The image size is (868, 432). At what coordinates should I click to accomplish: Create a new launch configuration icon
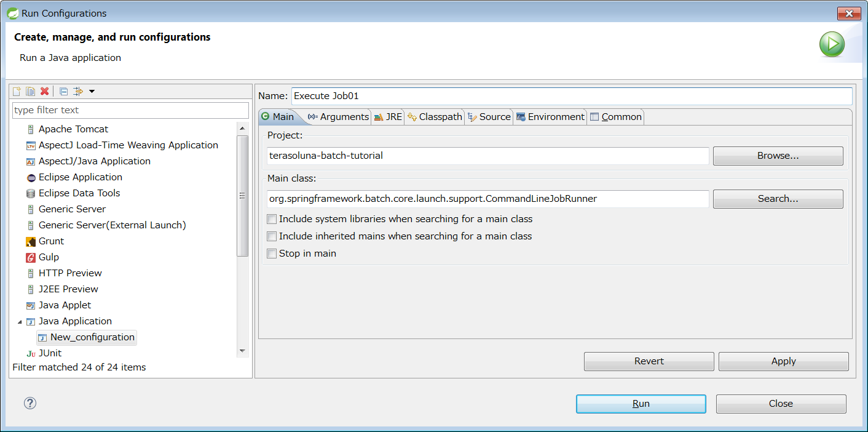tap(17, 91)
